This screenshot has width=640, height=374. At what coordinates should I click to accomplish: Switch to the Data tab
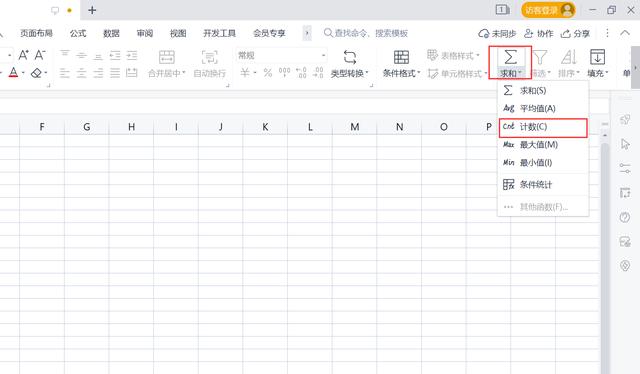(111, 33)
